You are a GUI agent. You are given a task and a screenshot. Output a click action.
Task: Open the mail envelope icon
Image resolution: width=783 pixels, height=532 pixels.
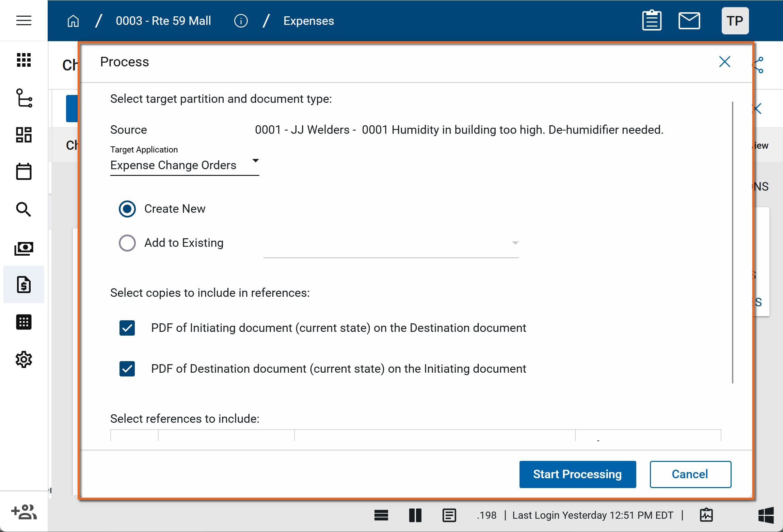click(689, 20)
